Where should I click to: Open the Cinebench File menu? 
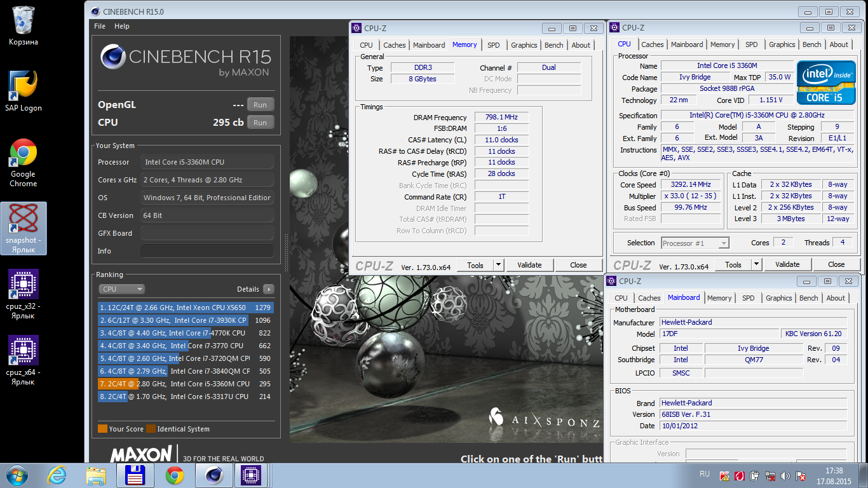pos(100,26)
